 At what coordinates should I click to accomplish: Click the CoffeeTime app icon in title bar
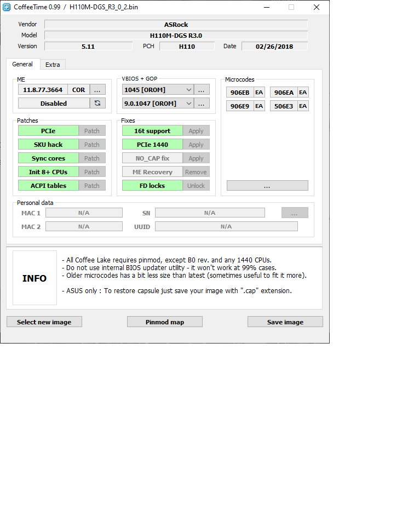tap(7, 7)
